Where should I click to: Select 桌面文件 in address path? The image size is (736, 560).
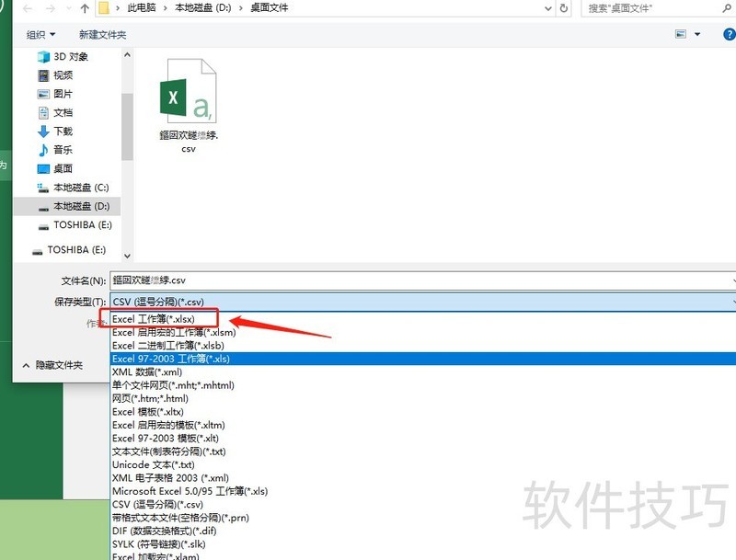[x=270, y=8]
